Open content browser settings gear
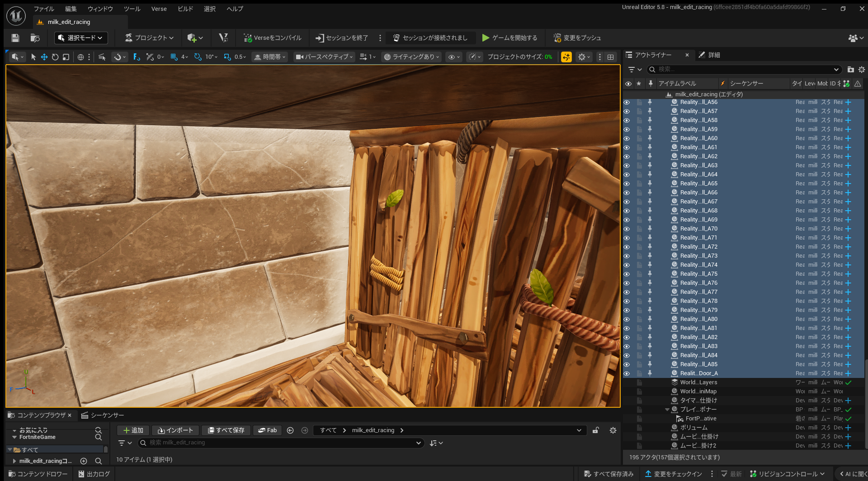The width and height of the screenshot is (868, 481). [x=613, y=430]
